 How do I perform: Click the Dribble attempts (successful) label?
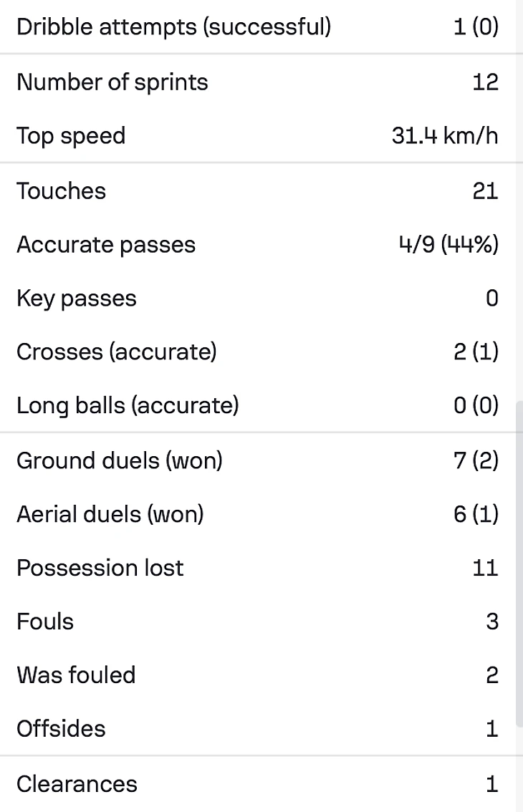click(173, 27)
